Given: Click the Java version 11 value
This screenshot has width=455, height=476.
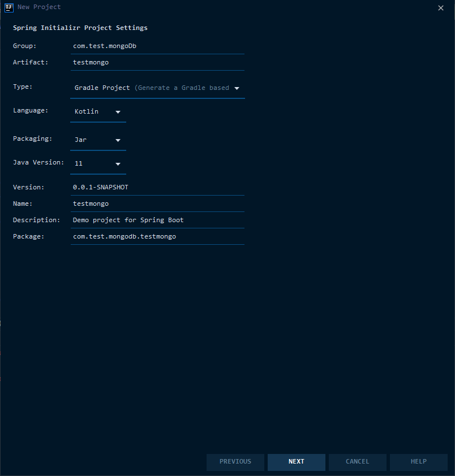Looking at the screenshot, I should coord(79,164).
